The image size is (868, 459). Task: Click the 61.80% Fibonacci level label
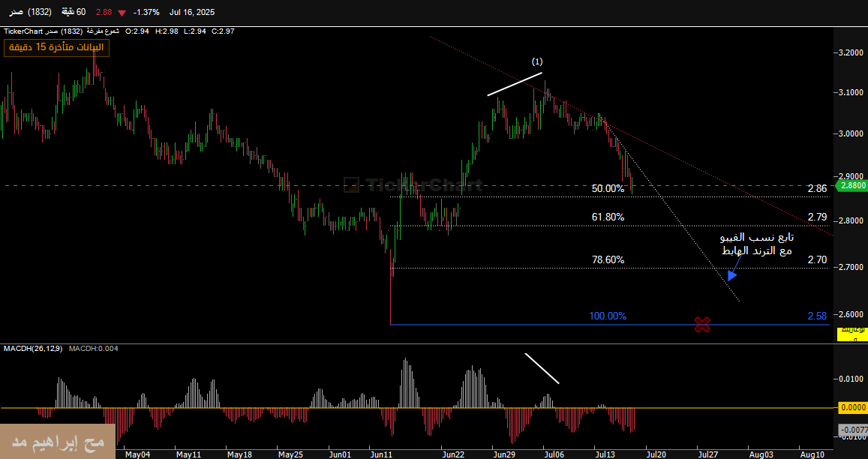coord(608,217)
